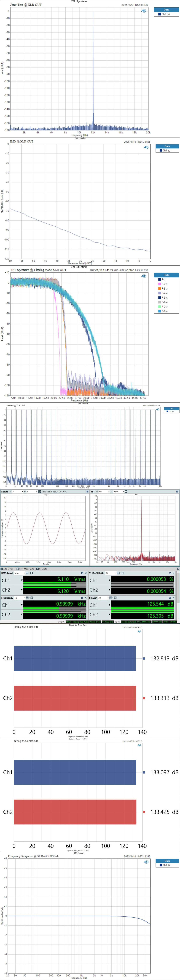Click the Regulate toolbar icon

pyautogui.click(x=42, y=569)
